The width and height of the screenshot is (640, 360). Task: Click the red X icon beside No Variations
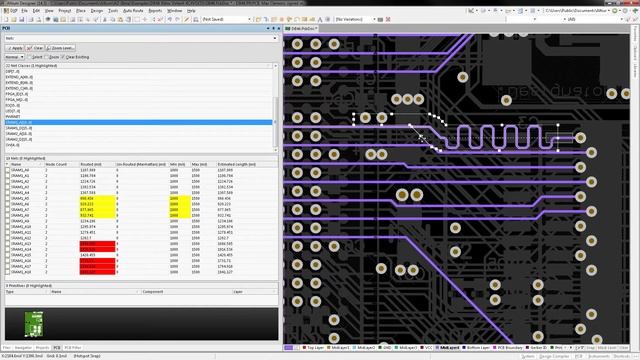(x=388, y=19)
